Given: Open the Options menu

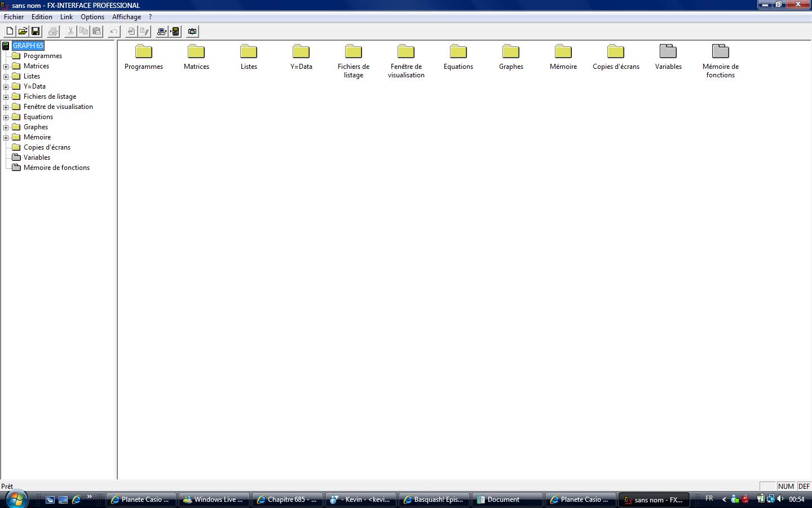Looking at the screenshot, I should 92,17.
